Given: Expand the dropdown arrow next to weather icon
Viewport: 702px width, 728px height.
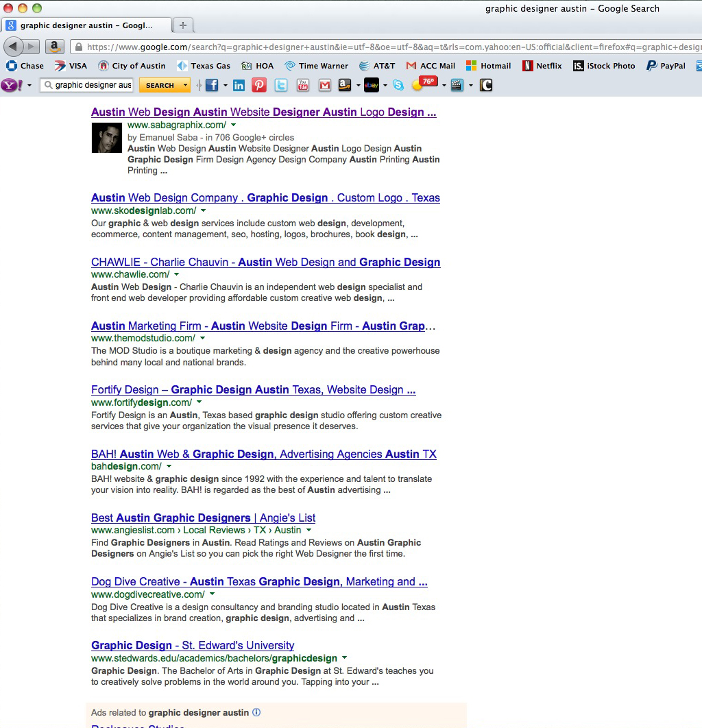Looking at the screenshot, I should click(444, 86).
